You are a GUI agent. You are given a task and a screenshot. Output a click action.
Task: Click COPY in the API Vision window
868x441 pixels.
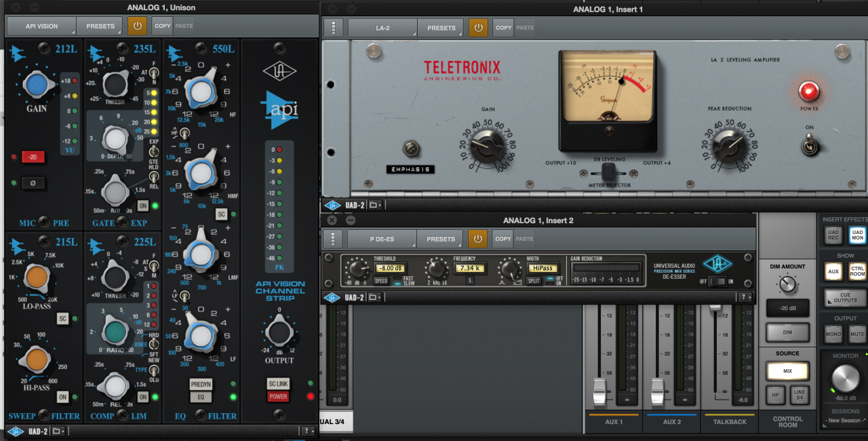tap(162, 26)
